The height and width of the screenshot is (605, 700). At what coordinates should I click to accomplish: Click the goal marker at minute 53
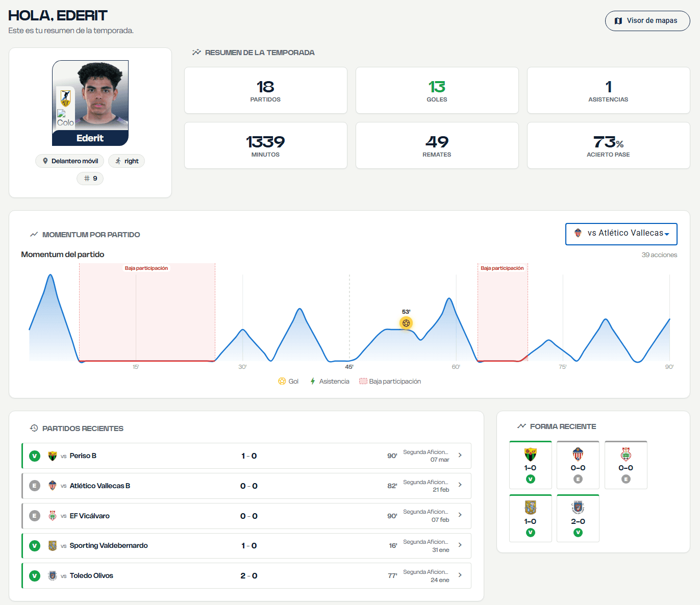point(406,323)
